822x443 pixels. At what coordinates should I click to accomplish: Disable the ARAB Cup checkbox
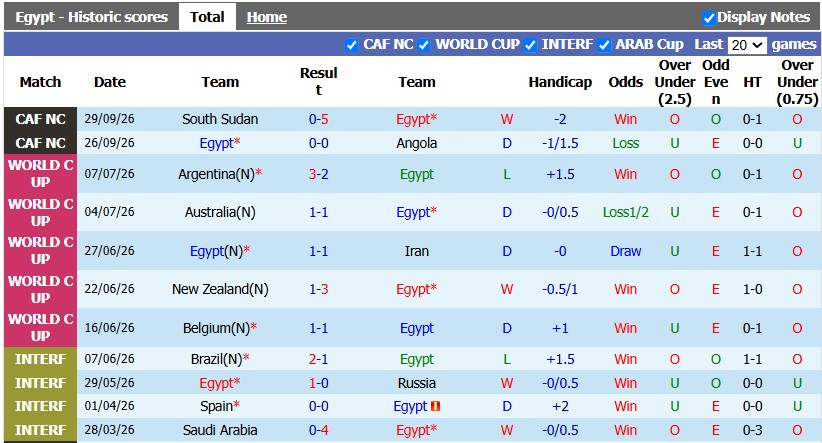click(x=604, y=46)
